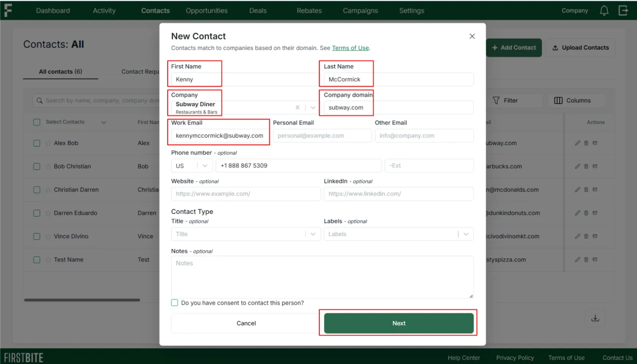Click the envelope icon for Darren Eduardo
This screenshot has width=637, height=364.
[x=595, y=213]
